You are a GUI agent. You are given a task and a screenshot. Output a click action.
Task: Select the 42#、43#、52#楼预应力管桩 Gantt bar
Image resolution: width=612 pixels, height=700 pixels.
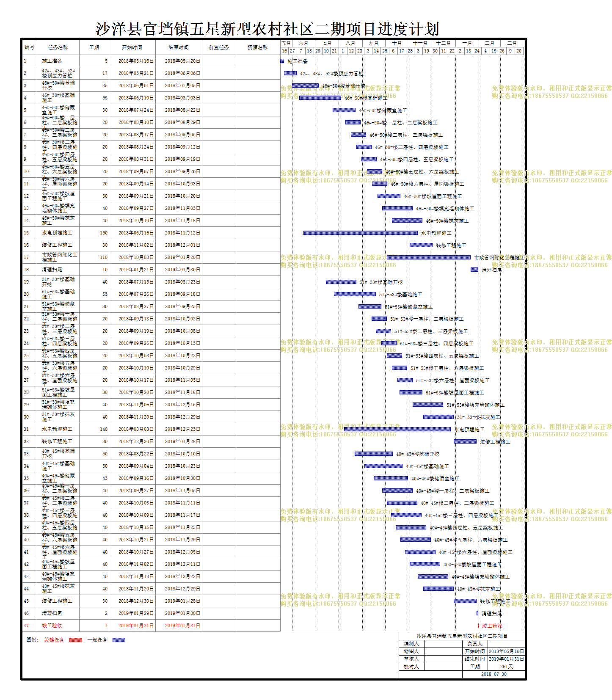[290, 73]
